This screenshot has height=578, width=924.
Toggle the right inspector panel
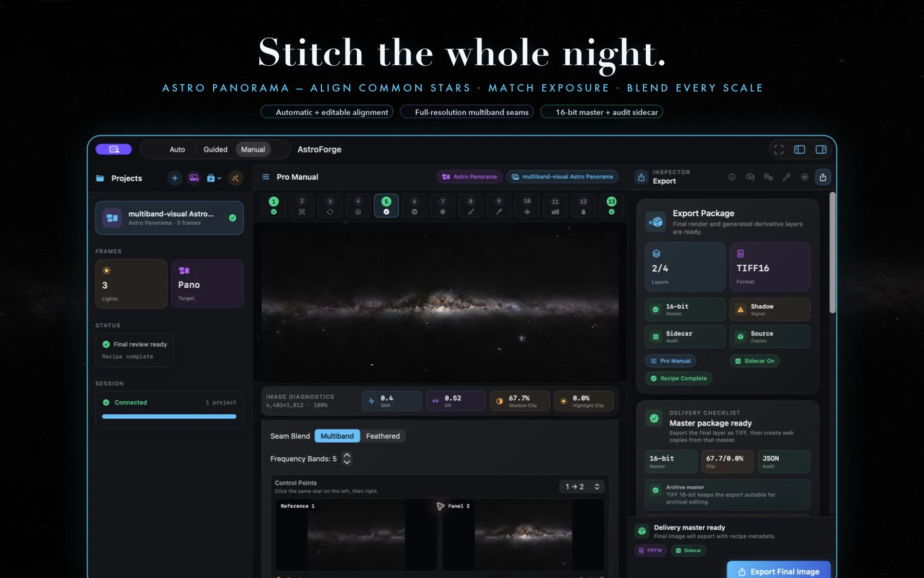(821, 150)
